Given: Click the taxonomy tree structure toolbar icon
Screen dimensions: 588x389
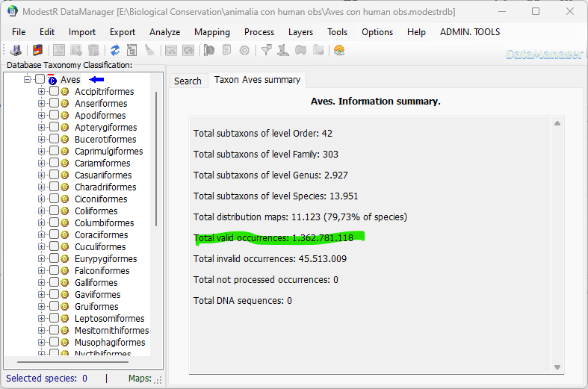Looking at the screenshot, I should click(x=132, y=50).
